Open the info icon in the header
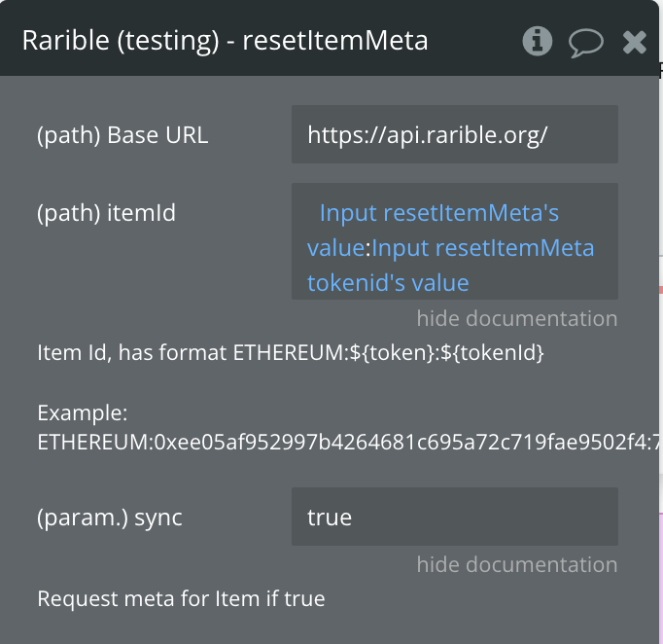 [x=537, y=41]
